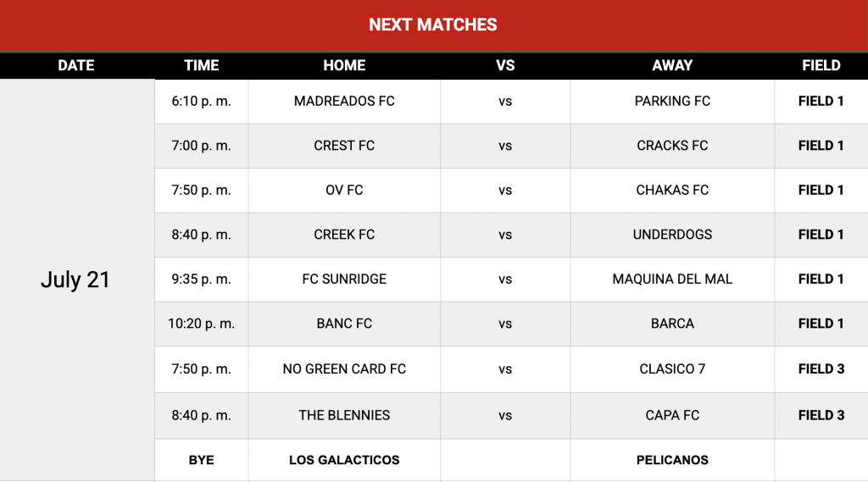The image size is (868, 482).
Task: Click the July 21 date cell
Action: (75, 280)
